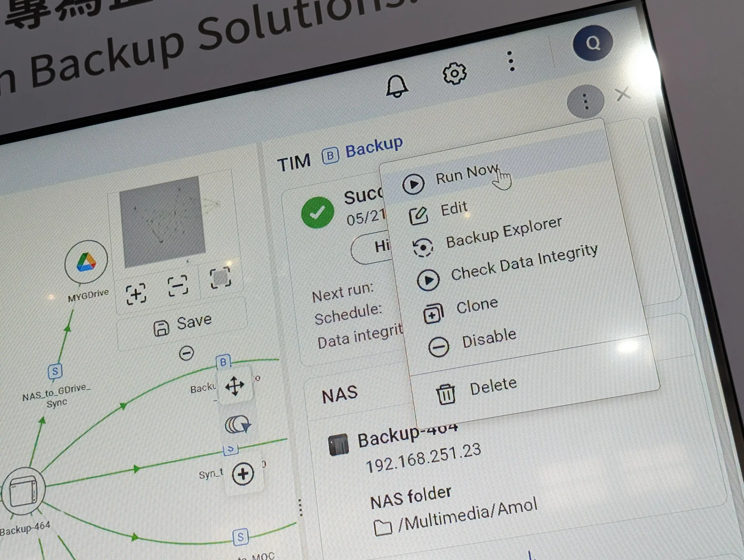Select the B backup job node

coord(223,362)
